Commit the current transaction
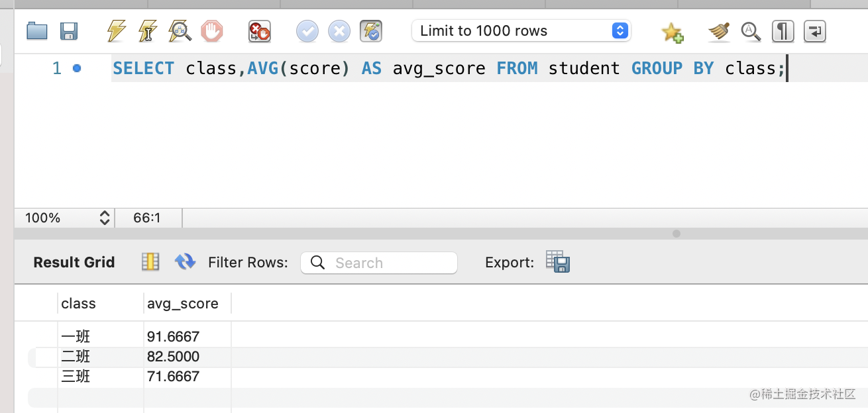Screen dimensions: 868x413 tap(307, 31)
